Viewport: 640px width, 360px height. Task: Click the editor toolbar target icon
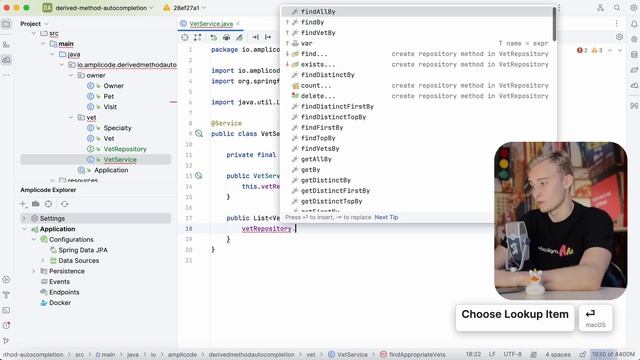tap(185, 37)
